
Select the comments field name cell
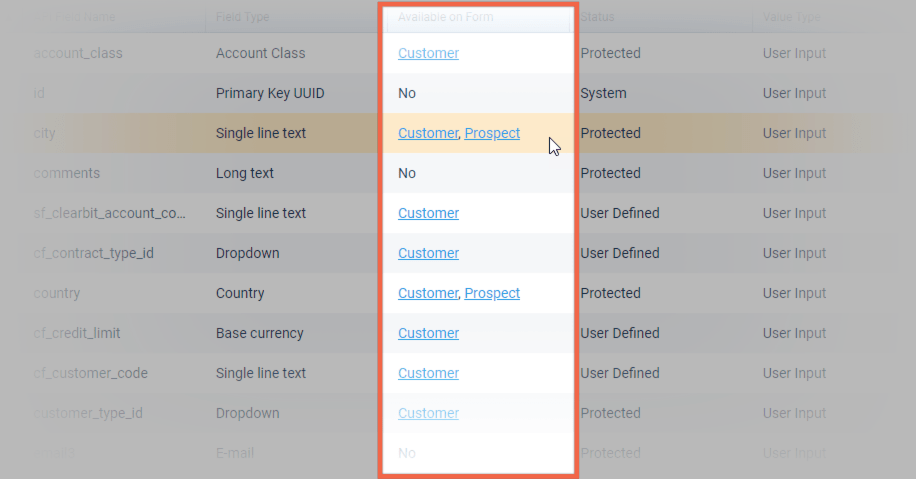67,173
